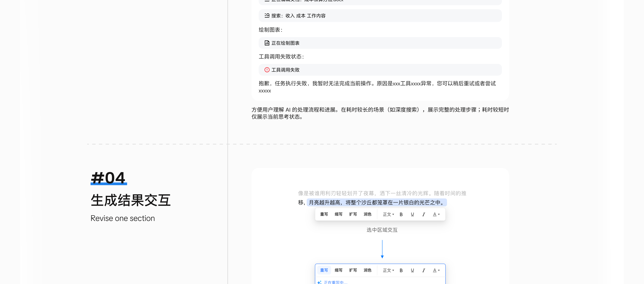Click the 搜索：收入 成本 工作内容 status row
The image size is (644, 284).
[x=380, y=15]
